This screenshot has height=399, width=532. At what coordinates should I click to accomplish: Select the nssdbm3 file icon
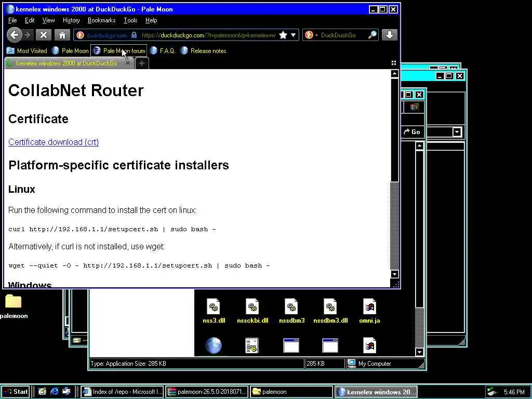click(291, 312)
